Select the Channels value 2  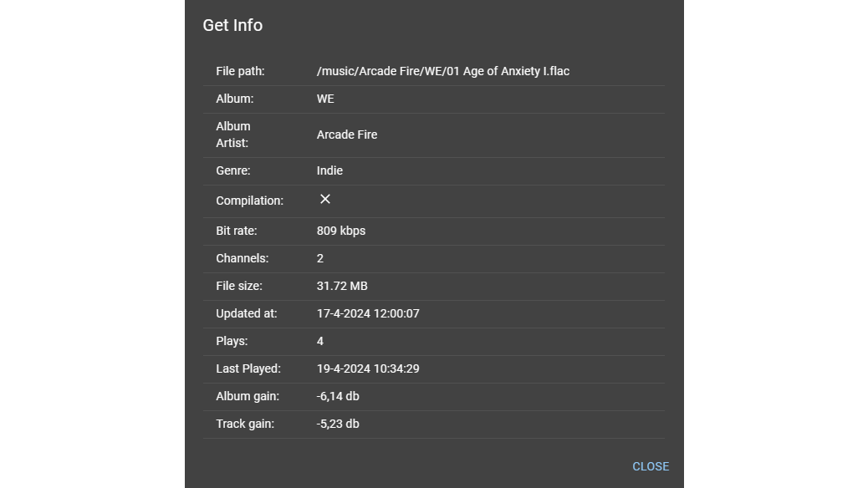click(x=319, y=258)
